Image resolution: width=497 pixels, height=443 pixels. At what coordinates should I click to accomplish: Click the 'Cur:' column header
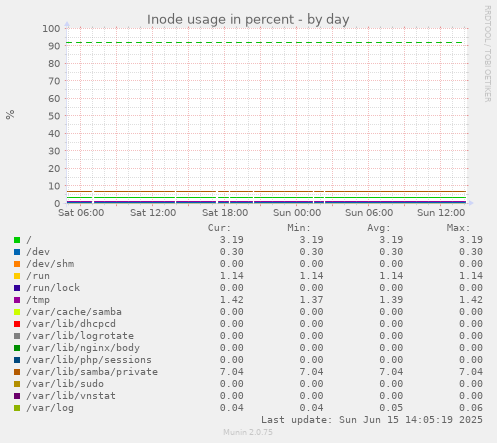coord(219,228)
